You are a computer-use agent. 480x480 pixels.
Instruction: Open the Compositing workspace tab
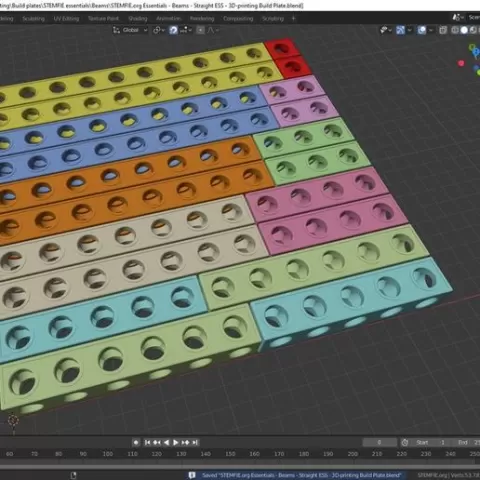238,19
